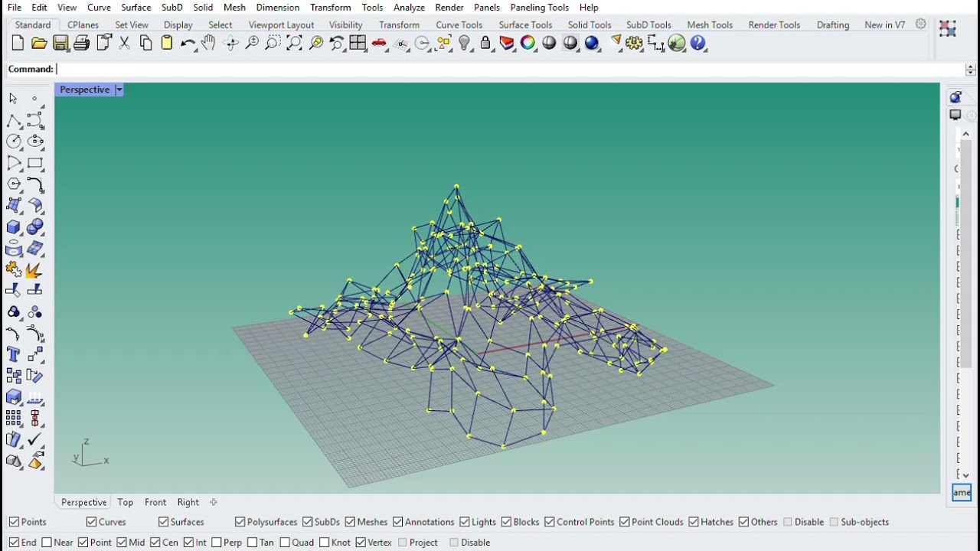The image size is (980, 551).
Task: Select the Circle tool in sidebar
Action: 13,142
